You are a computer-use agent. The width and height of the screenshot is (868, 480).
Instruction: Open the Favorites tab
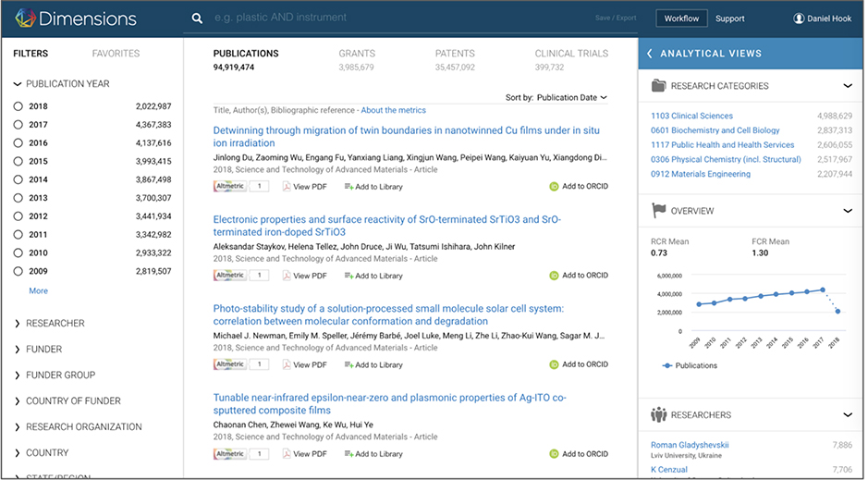(x=116, y=54)
